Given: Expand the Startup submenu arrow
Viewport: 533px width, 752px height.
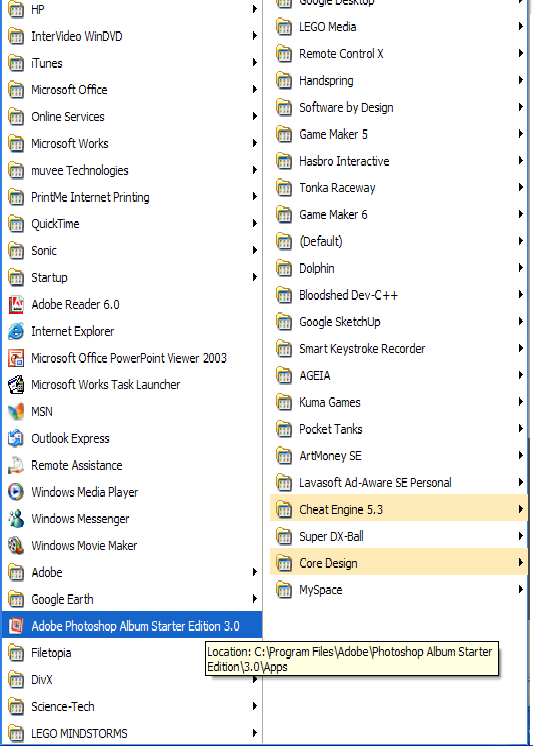Looking at the screenshot, I should point(255,277).
